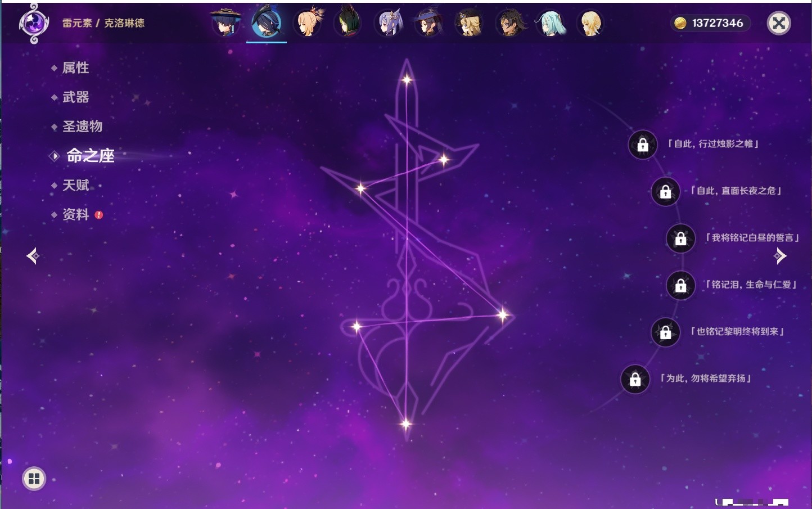The image size is (812, 509).
Task: Switch to the Tighnari character portrait
Action: point(348,22)
